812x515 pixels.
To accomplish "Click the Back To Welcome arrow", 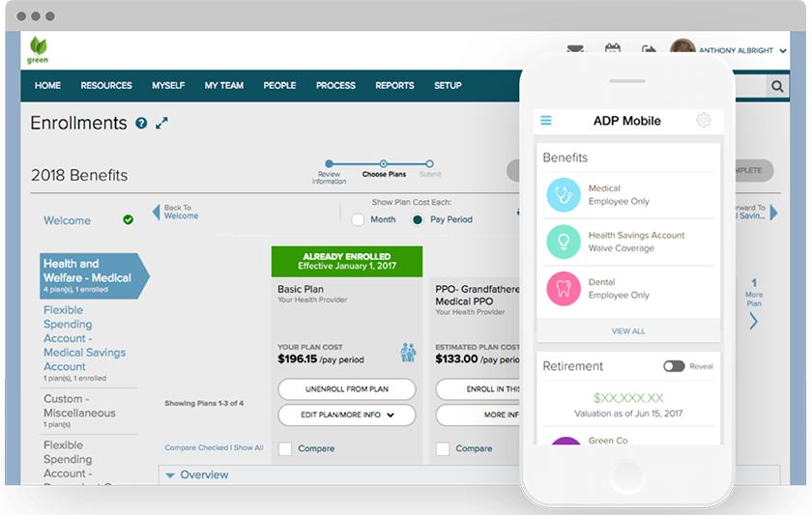I will click(156, 212).
